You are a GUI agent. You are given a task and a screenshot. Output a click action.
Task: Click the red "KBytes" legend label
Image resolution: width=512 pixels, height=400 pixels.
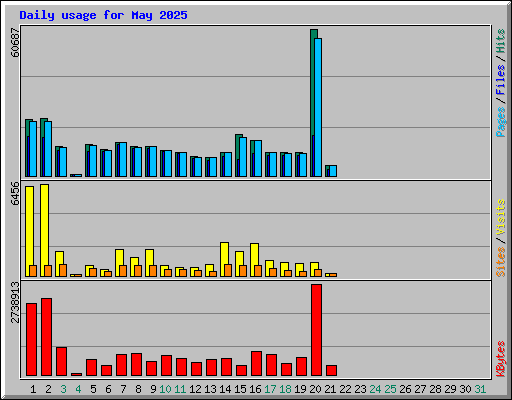[501, 359]
